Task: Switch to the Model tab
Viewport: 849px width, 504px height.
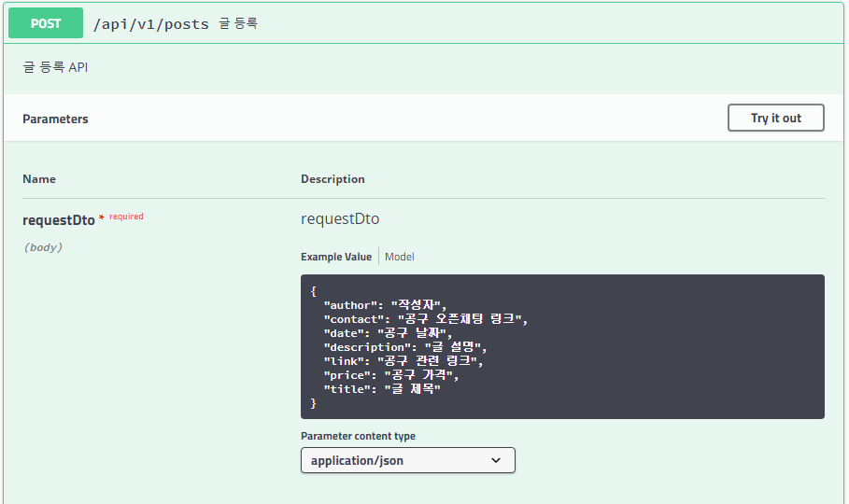Action: click(399, 257)
